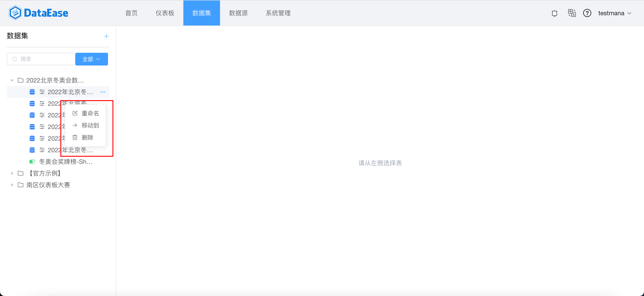This screenshot has height=296, width=644.
Task: Add a new dataset with the plus icon
Action: pyautogui.click(x=106, y=36)
